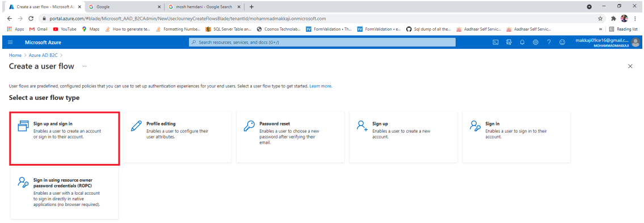Open the Apps bookmark shortcut
The width and height of the screenshot is (644, 223).
pyautogui.click(x=16, y=29)
